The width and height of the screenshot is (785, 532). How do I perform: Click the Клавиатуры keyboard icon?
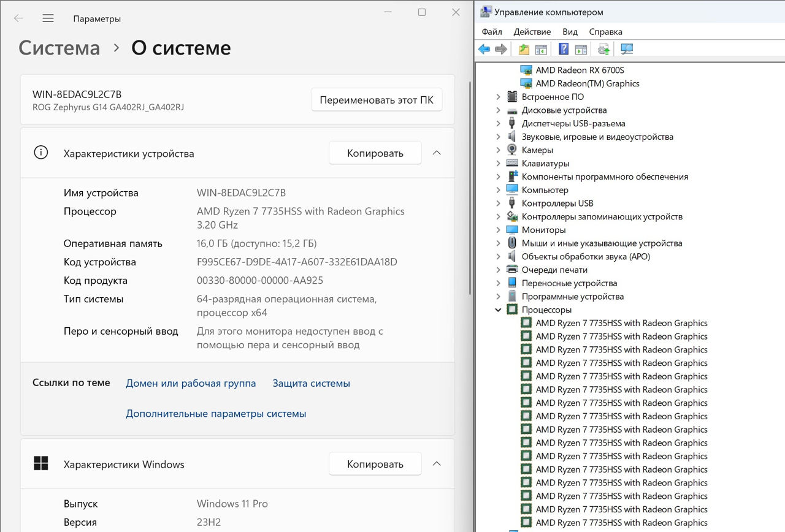point(512,163)
